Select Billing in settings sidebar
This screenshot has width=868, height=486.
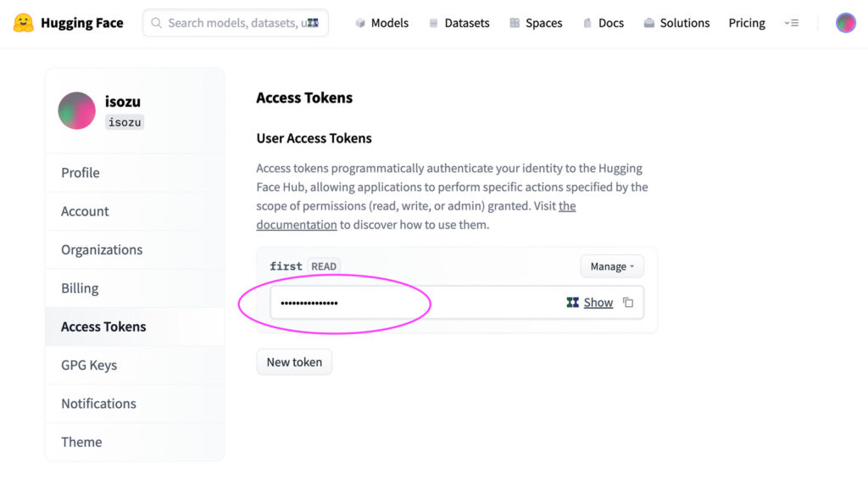point(135,288)
